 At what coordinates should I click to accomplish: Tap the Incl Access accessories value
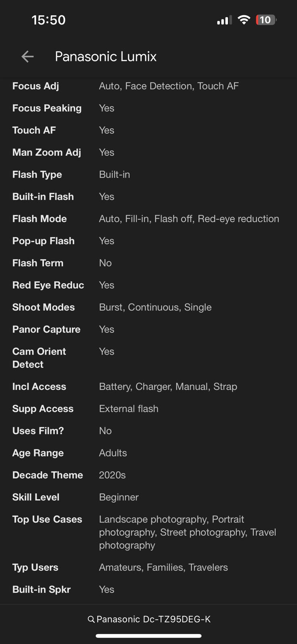click(x=168, y=387)
